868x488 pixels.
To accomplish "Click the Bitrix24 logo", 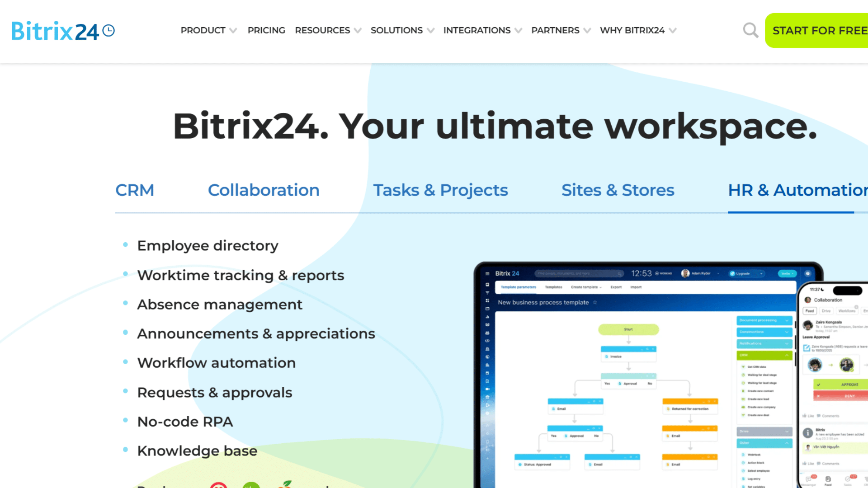I will 63,31.
